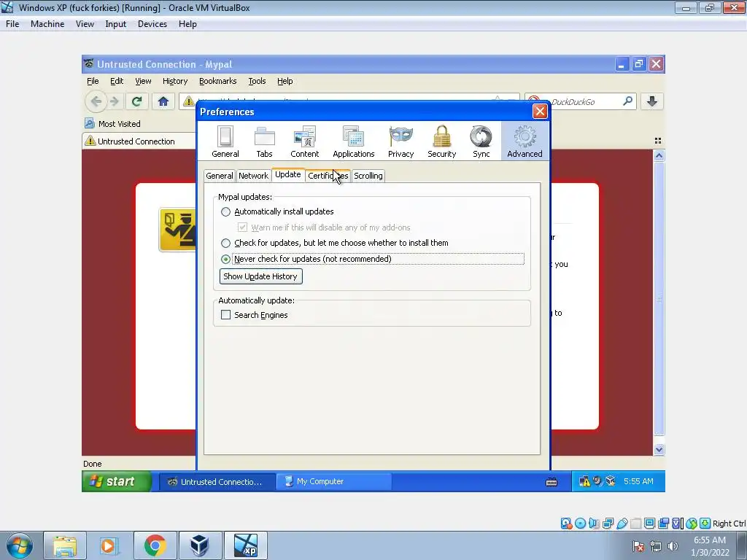This screenshot has width=747, height=560.
Task: Open the Mypal Bookmarks menu
Action: [217, 81]
